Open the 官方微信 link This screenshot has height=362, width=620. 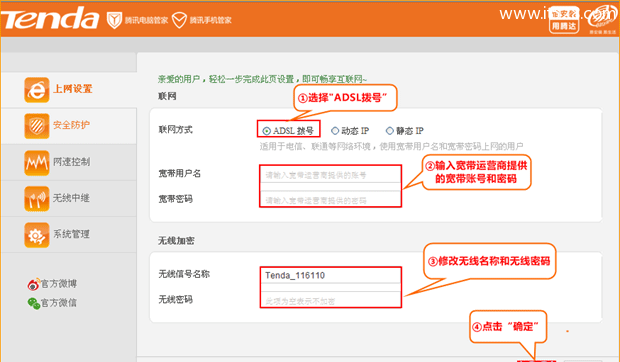click(x=59, y=303)
